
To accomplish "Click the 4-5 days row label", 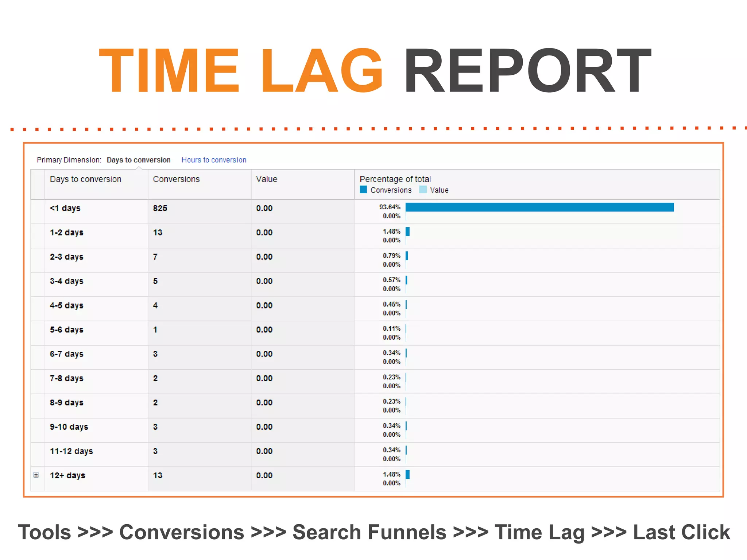I will click(x=66, y=306).
